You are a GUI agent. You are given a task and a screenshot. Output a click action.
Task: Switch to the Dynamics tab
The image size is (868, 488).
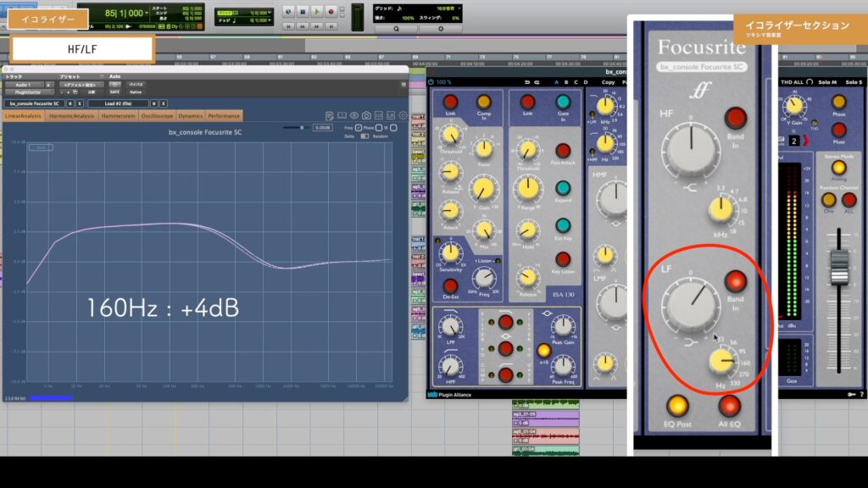click(x=191, y=115)
